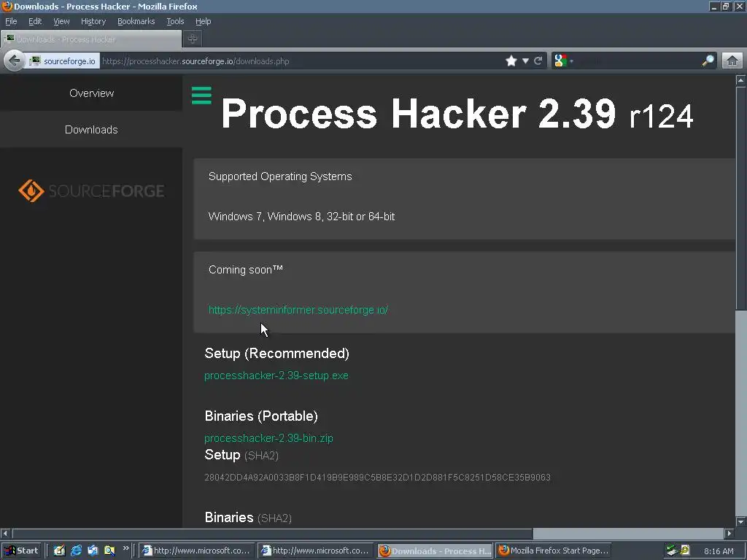The width and height of the screenshot is (747, 560).
Task: Switch to Mozilla Firefox Start Page taskbar button
Action: pos(554,551)
